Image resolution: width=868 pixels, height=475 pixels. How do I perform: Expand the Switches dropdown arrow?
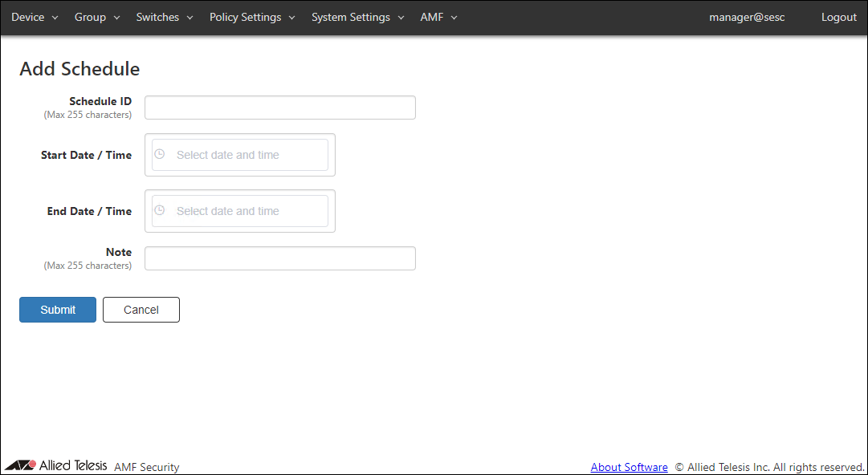[x=189, y=18]
